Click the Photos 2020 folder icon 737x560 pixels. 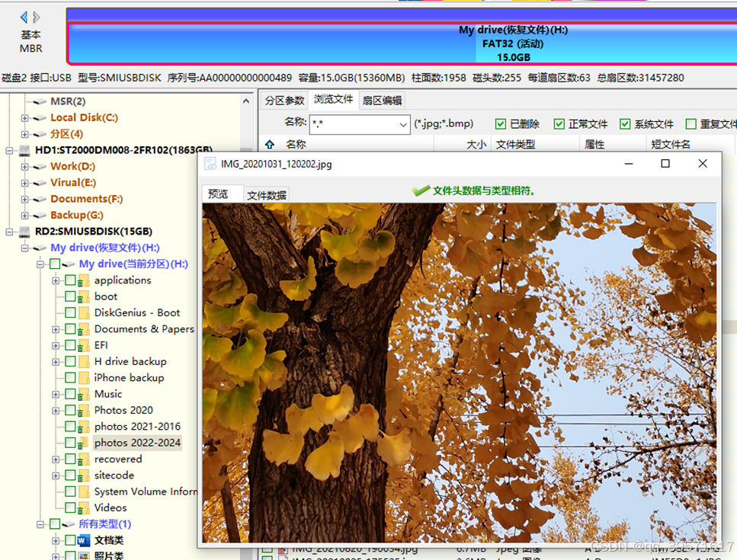84,411
